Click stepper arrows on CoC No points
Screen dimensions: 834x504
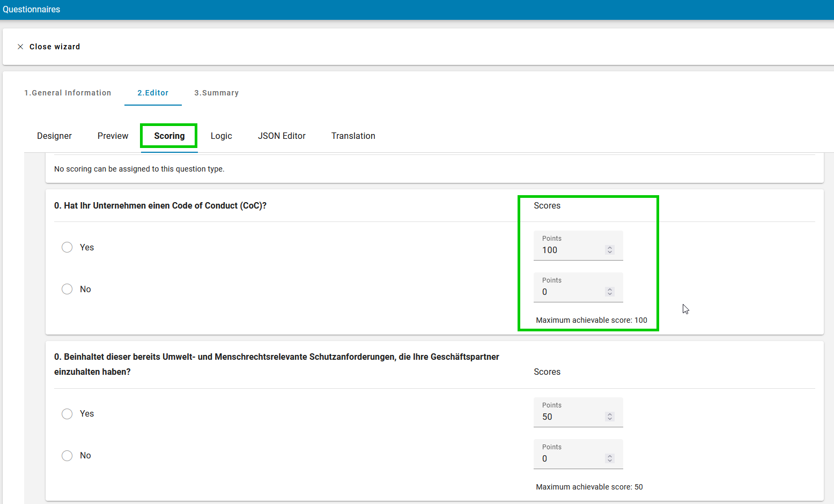click(609, 292)
